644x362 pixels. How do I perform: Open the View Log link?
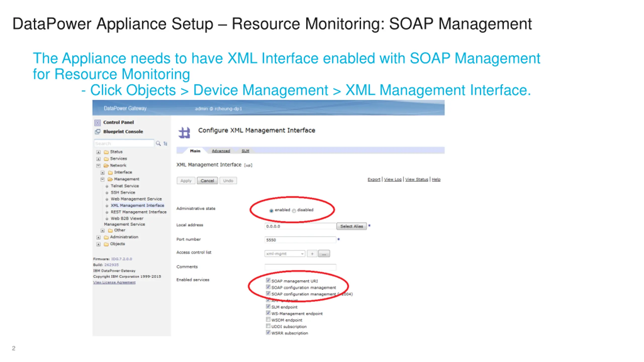393,179
